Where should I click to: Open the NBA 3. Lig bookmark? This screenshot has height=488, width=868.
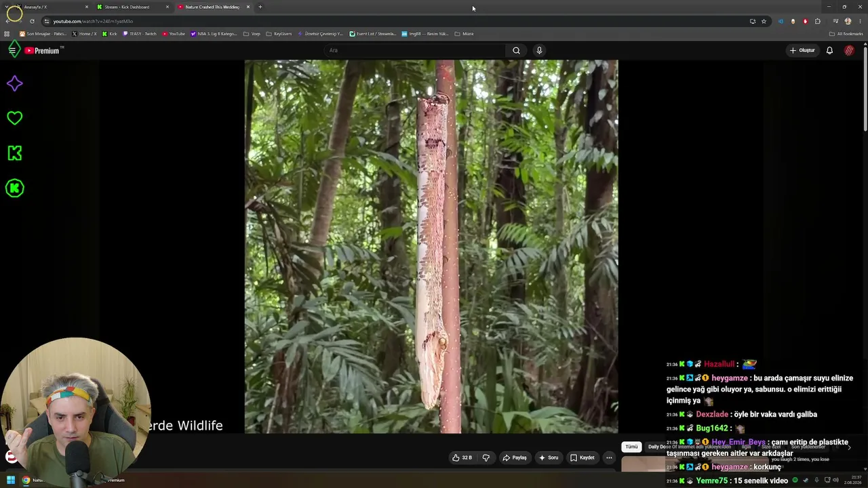pyautogui.click(x=214, y=34)
